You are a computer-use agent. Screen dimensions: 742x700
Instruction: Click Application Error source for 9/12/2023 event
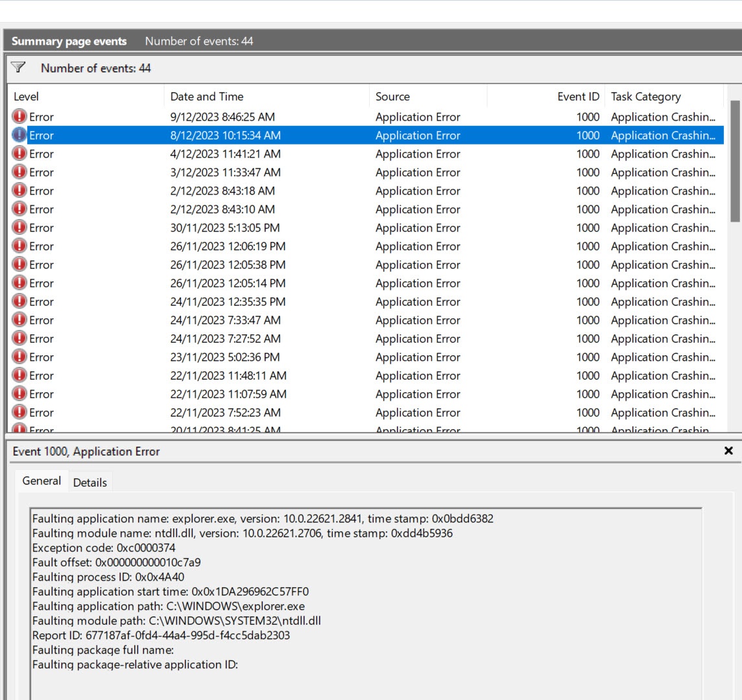point(418,117)
